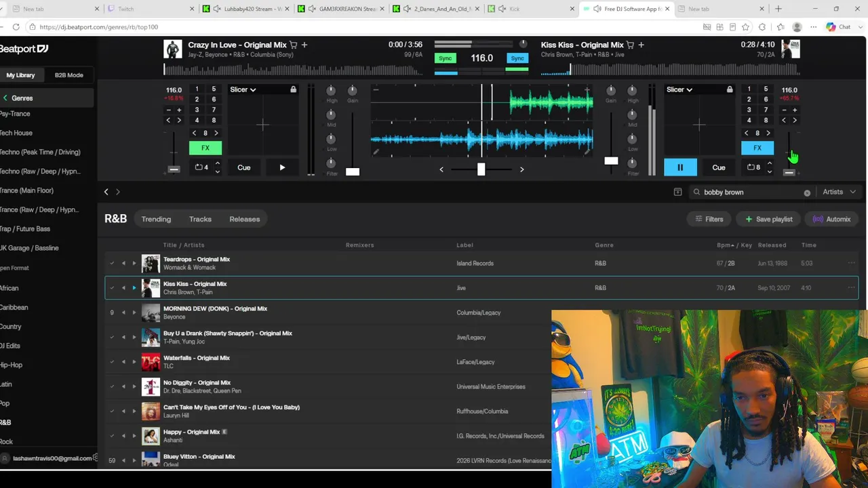Open the Filters panel
Image resolution: width=868 pixels, height=488 pixels.
(x=709, y=219)
